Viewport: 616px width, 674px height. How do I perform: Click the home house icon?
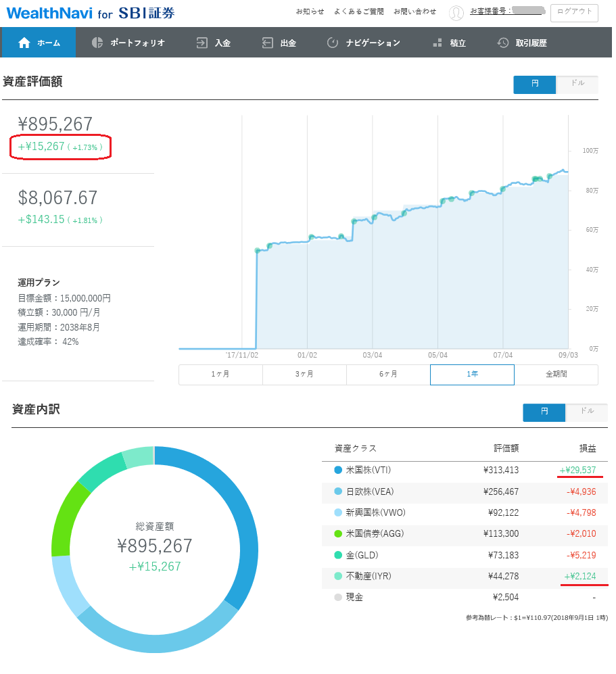coord(24,43)
